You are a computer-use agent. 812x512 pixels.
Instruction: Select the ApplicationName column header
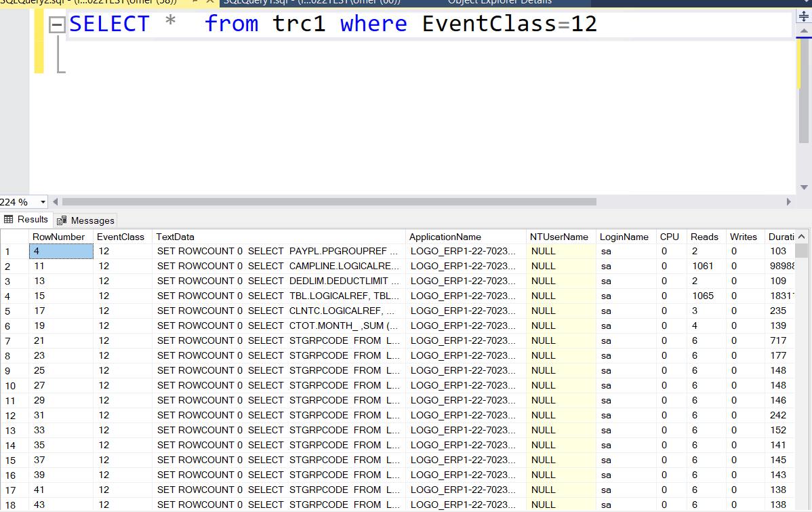click(x=466, y=237)
